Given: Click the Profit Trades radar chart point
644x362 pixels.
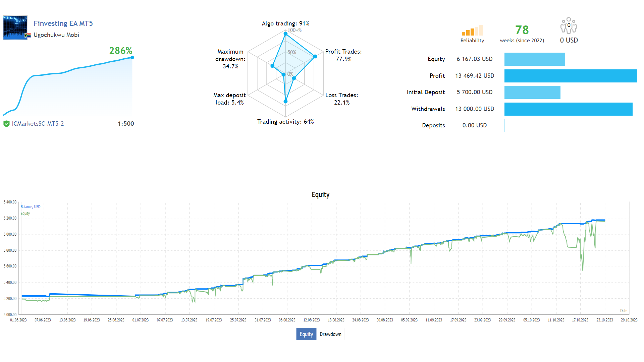Looking at the screenshot, I should (315, 57).
